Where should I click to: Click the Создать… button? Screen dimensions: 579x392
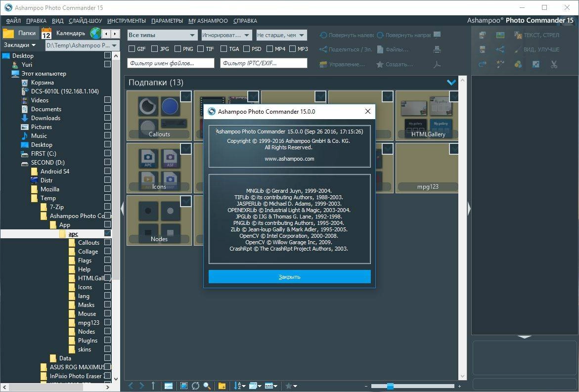pos(395,64)
